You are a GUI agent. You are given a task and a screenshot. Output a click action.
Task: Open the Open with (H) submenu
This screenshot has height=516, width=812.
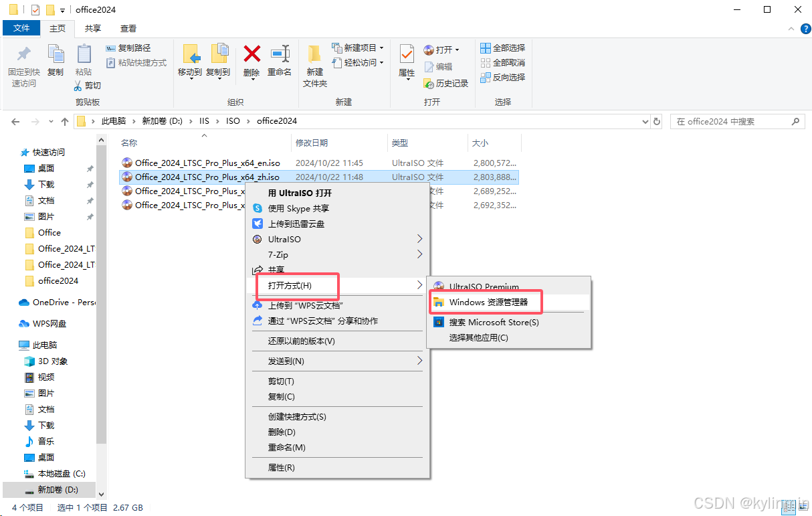click(337, 286)
